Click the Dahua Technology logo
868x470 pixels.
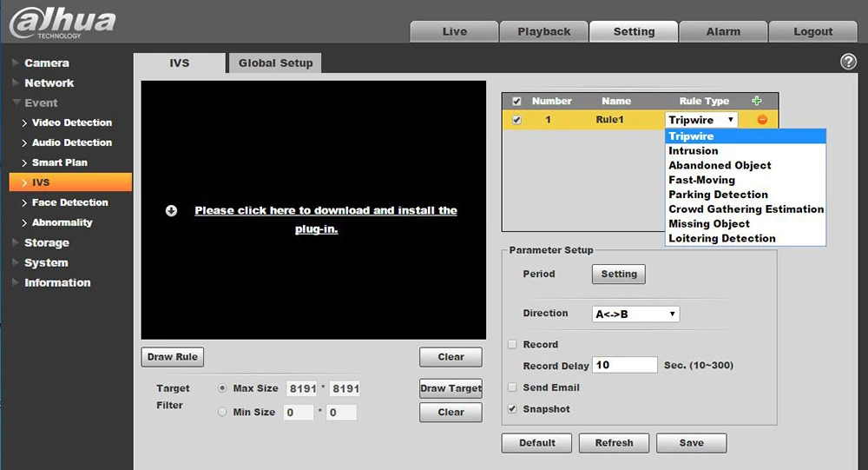pos(62,23)
